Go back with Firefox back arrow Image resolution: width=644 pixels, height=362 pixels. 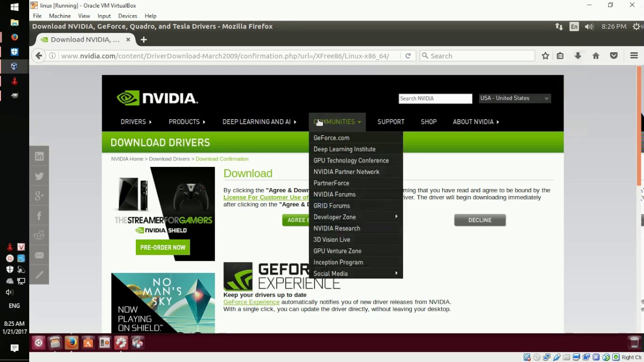click(39, 56)
